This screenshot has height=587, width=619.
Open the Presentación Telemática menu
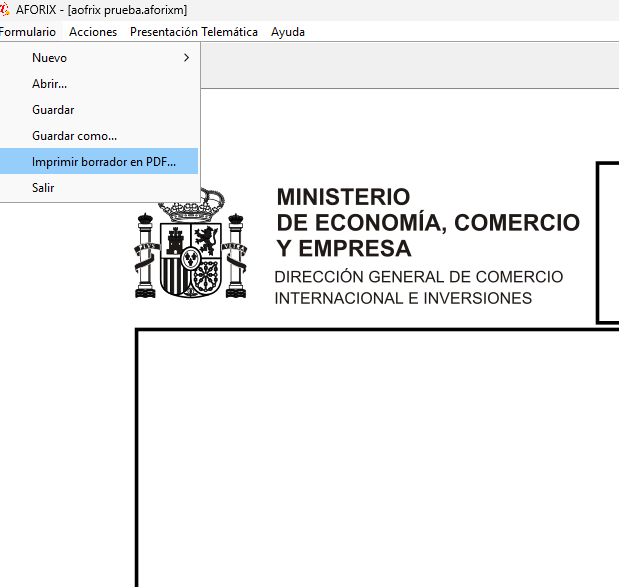[194, 32]
